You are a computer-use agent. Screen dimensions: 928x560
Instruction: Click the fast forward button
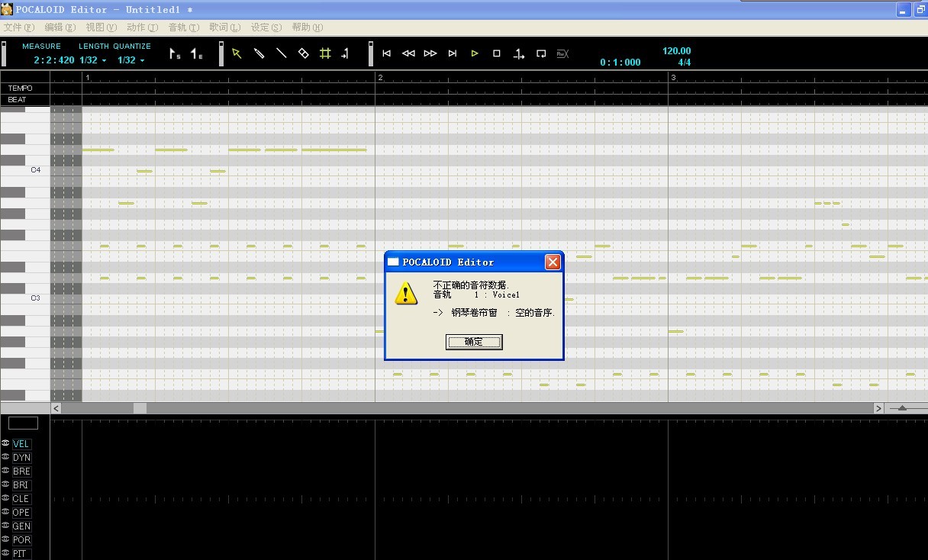[x=430, y=53]
